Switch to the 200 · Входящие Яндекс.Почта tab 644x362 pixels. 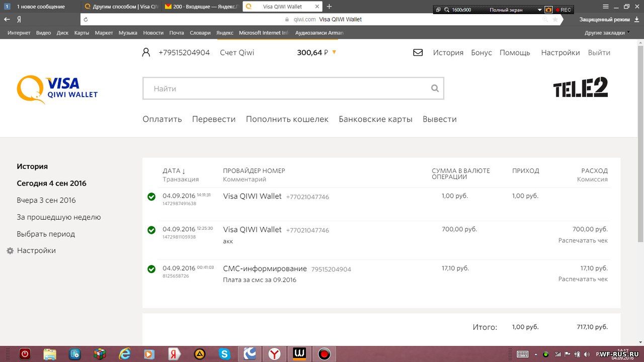(201, 7)
